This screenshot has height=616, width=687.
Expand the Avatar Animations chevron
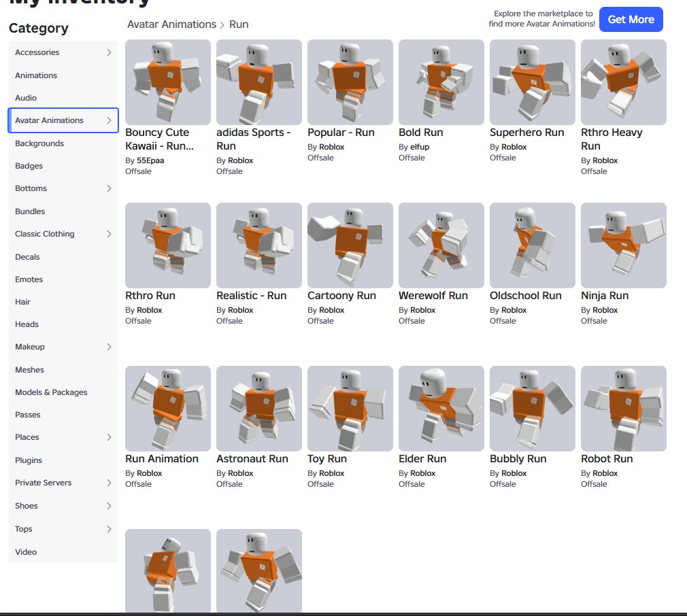109,120
